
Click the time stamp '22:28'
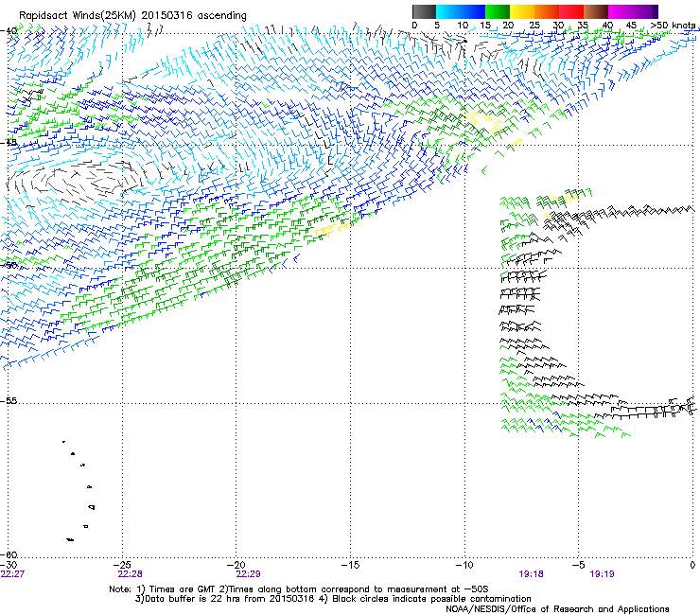click(x=130, y=574)
